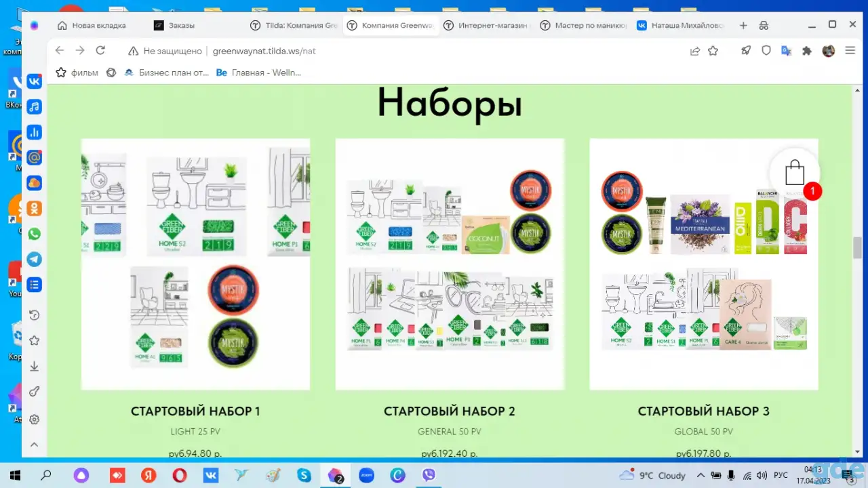Screen dimensions: 868x488
Task: Open the passwords key icon in the sidebar
Action: [x=34, y=392]
